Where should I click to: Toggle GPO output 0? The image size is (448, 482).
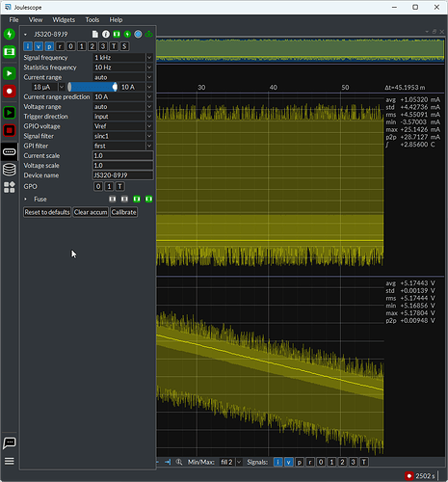click(x=98, y=186)
